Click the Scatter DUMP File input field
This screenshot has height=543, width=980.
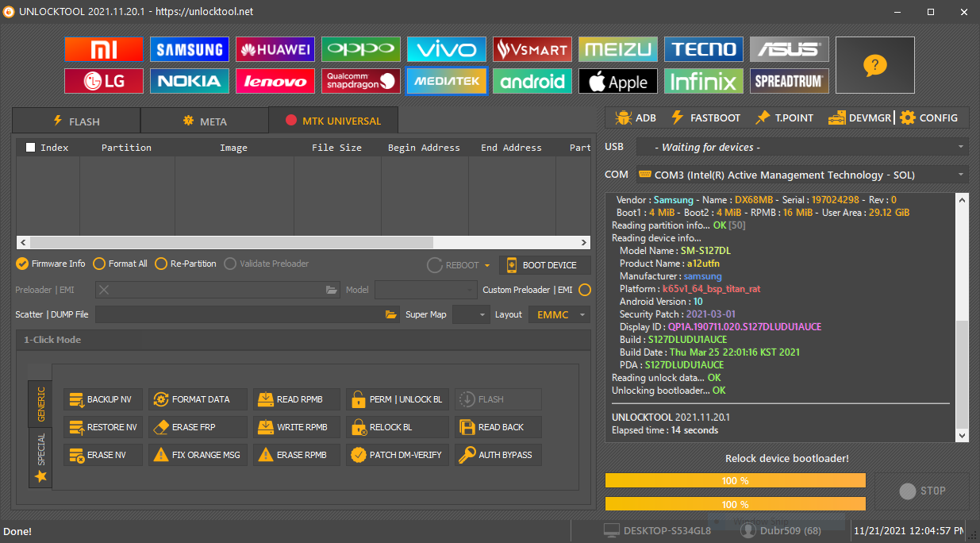240,315
